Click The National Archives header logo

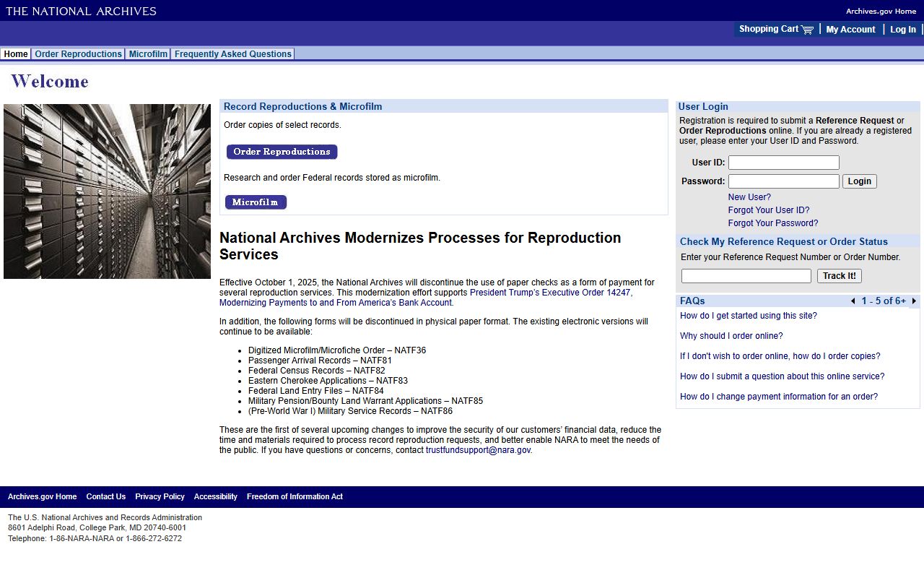(x=81, y=11)
